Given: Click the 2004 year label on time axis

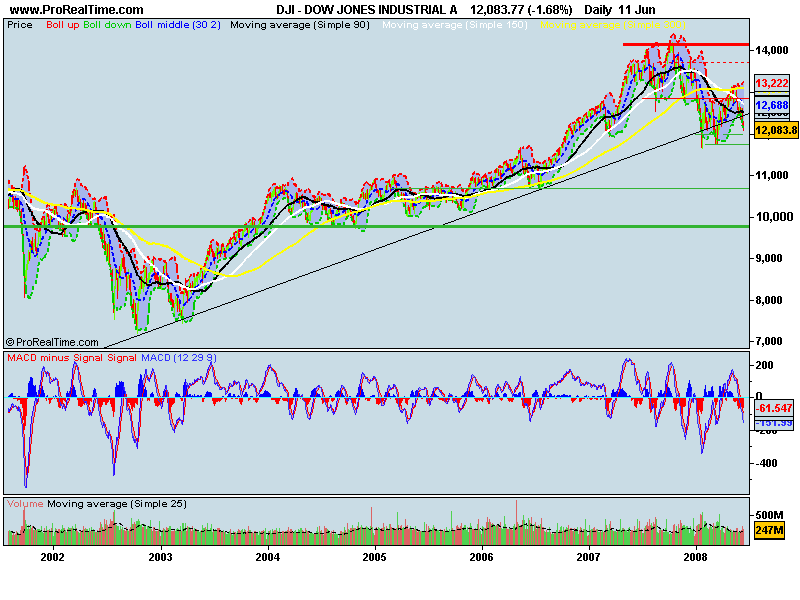Looking at the screenshot, I should click(267, 557).
